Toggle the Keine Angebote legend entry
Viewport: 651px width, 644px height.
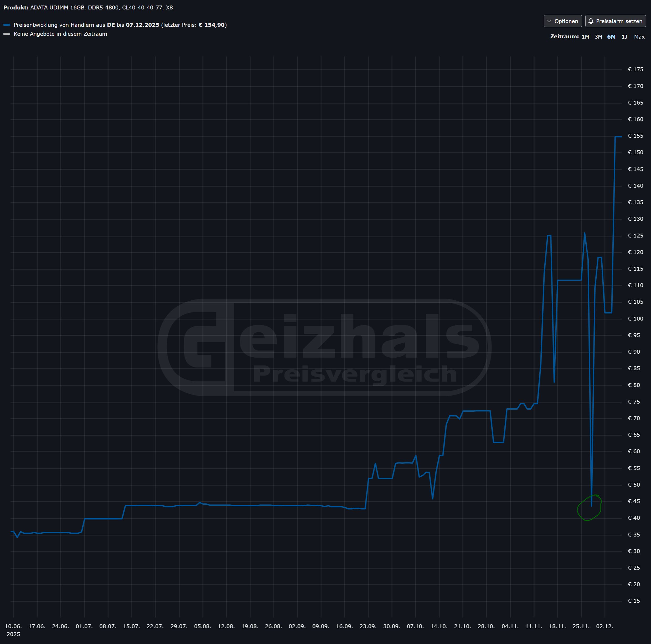pos(60,34)
